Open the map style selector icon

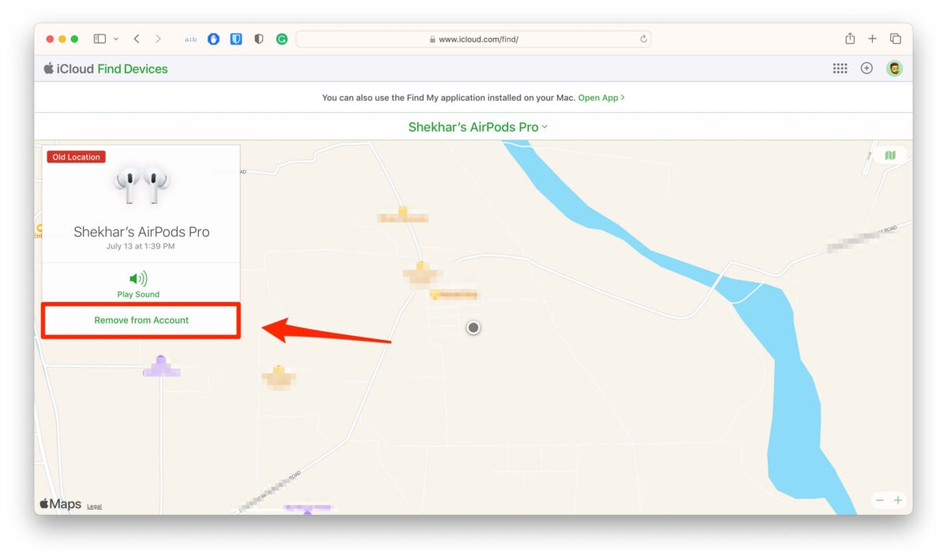click(x=890, y=155)
